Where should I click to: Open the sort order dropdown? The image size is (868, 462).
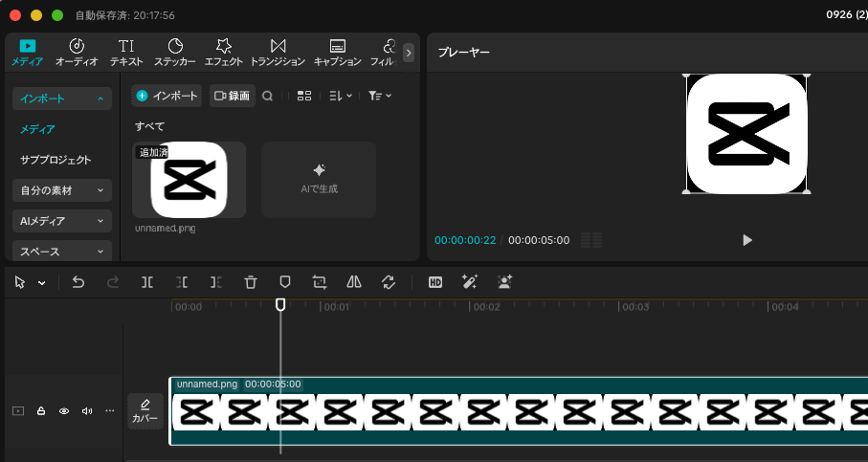click(x=341, y=96)
